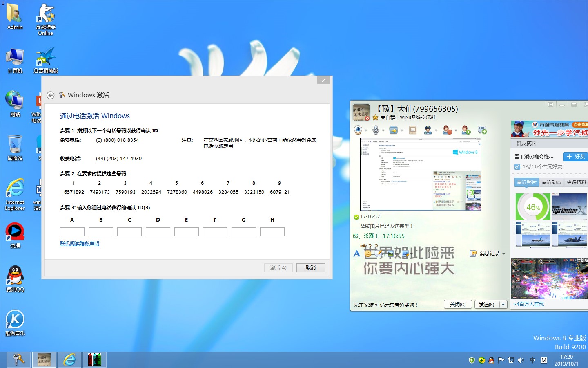Click the Cancel button in activation dialog
This screenshot has width=588, height=368.
[311, 267]
